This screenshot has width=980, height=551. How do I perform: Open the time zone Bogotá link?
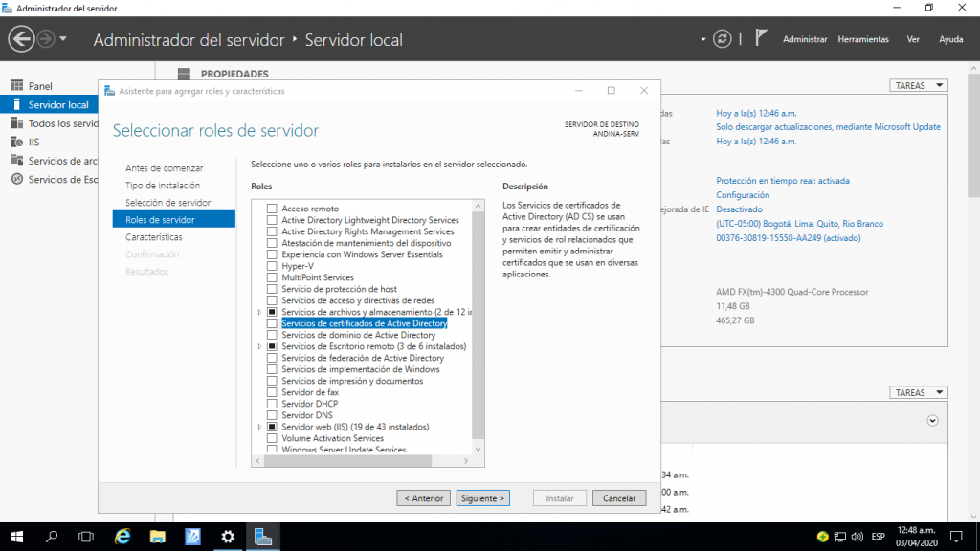point(799,224)
